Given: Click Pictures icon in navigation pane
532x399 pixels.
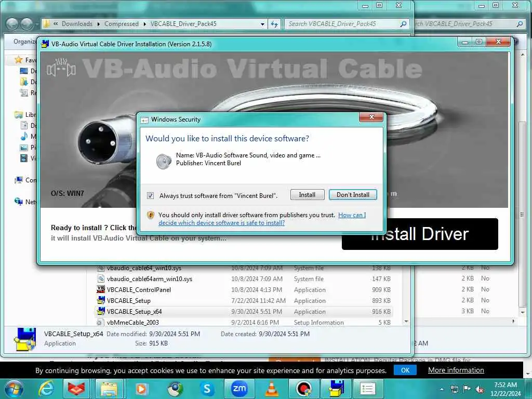Looking at the screenshot, I should pyautogui.click(x=24, y=147).
